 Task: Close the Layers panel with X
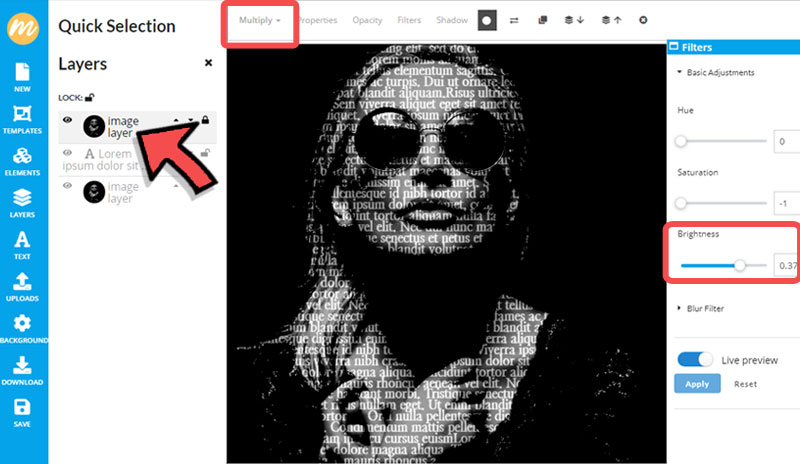pos(208,63)
